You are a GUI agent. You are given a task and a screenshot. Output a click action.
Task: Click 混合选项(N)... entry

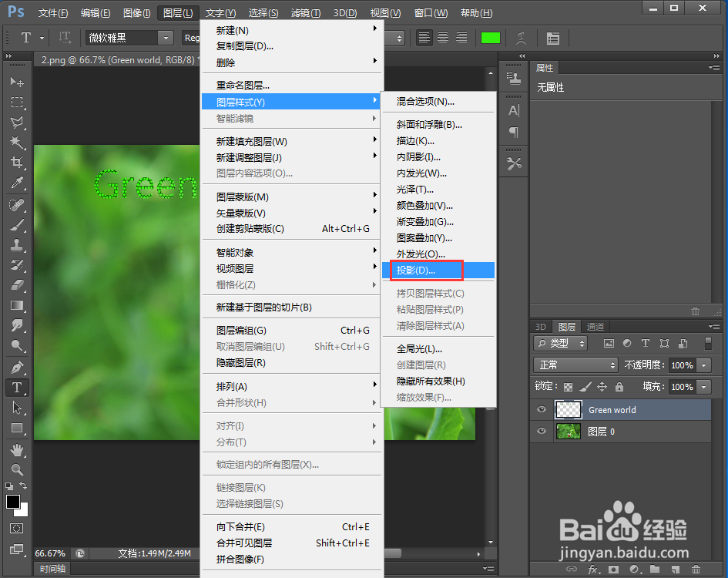pos(438,101)
